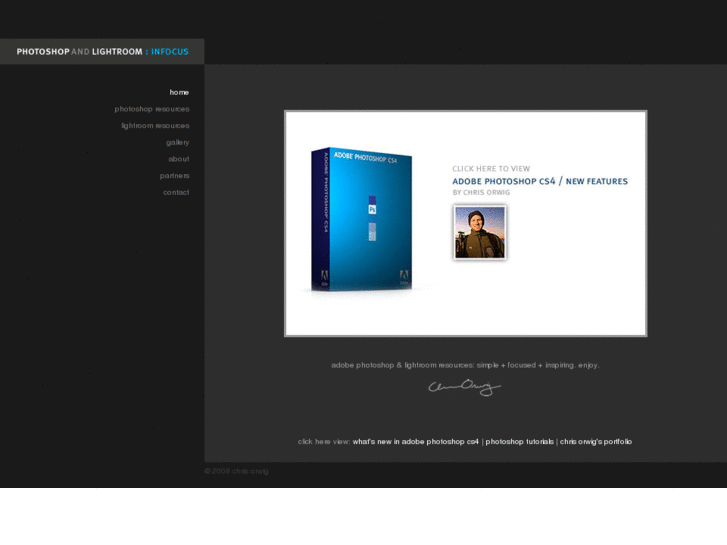This screenshot has width=727, height=545.
Task: Open the contact page link
Action: click(x=176, y=192)
